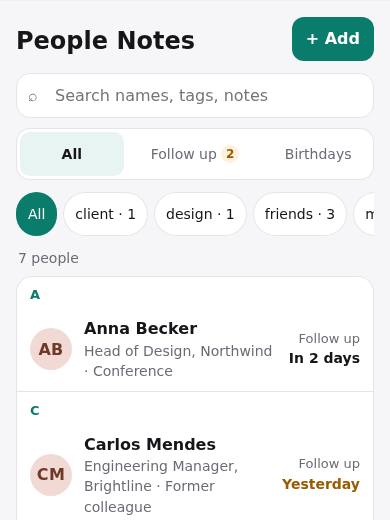This screenshot has width=390, height=520.
Task: Focus the search names, tags, notes field
Action: [x=195, y=96]
